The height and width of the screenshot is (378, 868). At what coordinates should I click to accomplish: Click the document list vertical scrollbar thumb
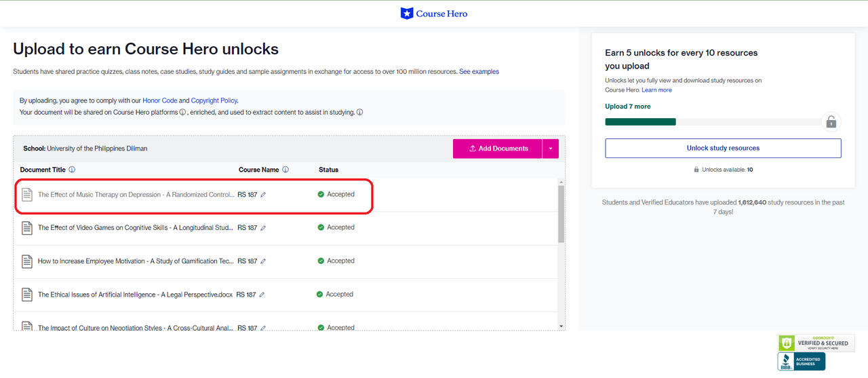[561, 214]
